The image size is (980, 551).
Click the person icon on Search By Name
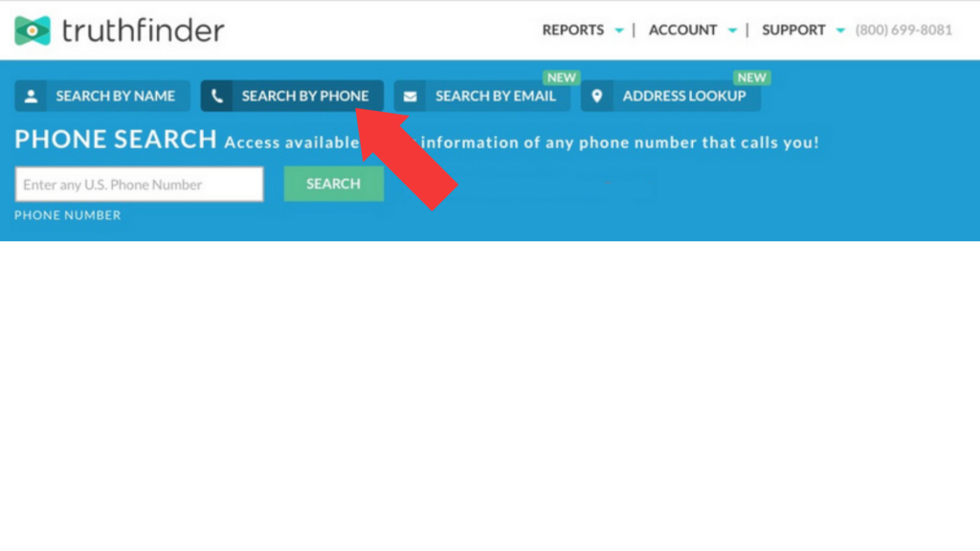[x=31, y=97]
